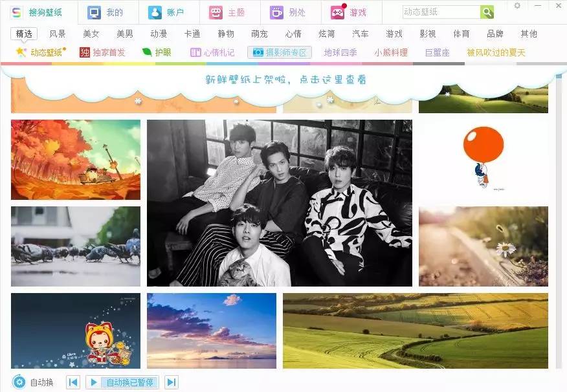This screenshot has height=392, width=567.
Task: Open the 别处 section icon
Action: point(276,11)
